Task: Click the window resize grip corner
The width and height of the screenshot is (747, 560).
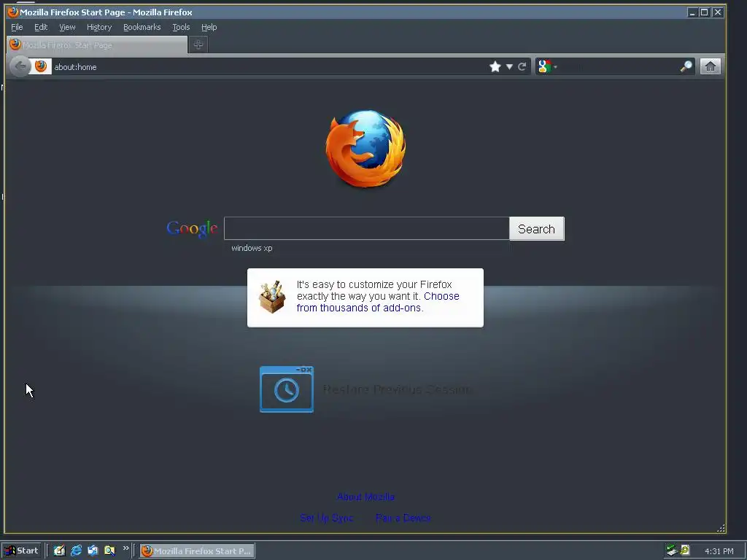Action: [721, 528]
